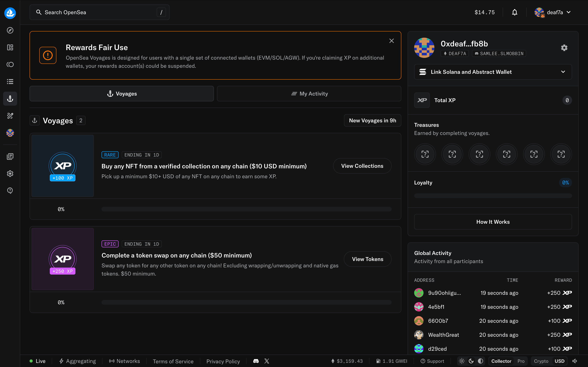Open the anchor Rewards icon in sidebar
Image resolution: width=588 pixels, height=367 pixels.
pos(10,99)
